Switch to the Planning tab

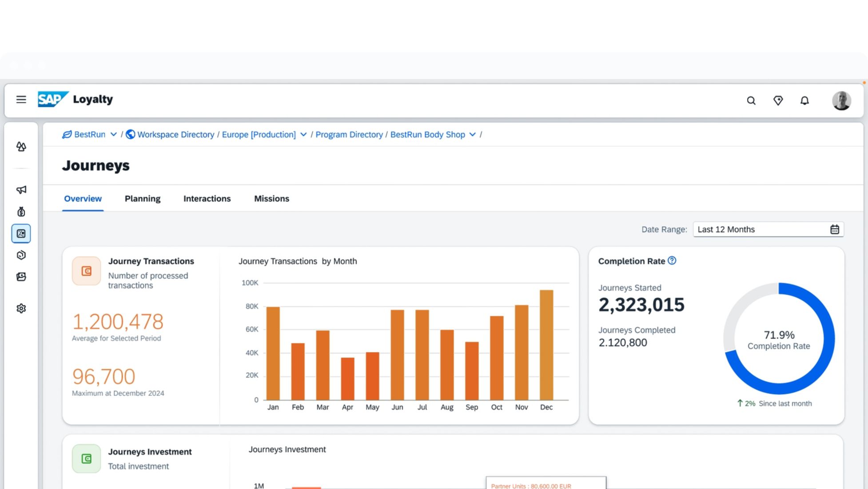pos(142,199)
